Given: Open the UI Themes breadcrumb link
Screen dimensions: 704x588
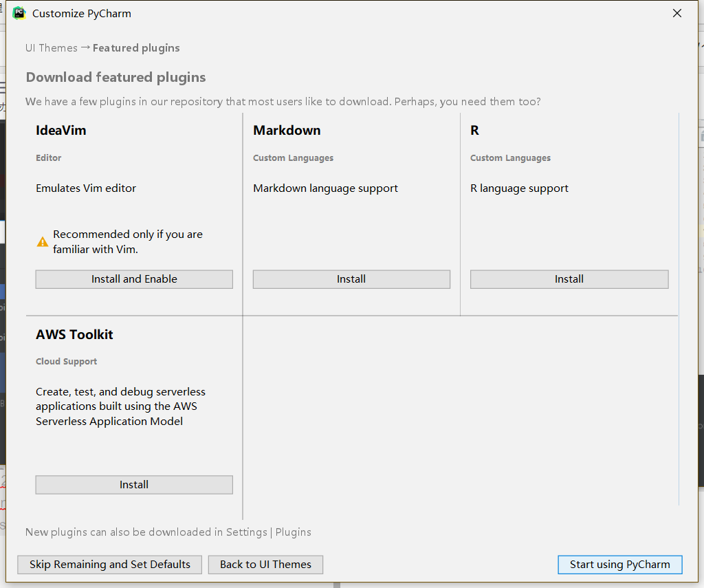Looking at the screenshot, I should coord(51,47).
